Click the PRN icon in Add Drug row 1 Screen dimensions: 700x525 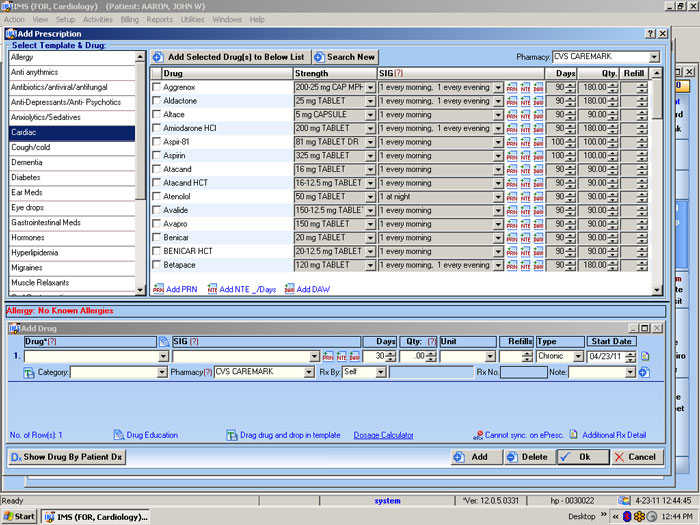coord(328,356)
